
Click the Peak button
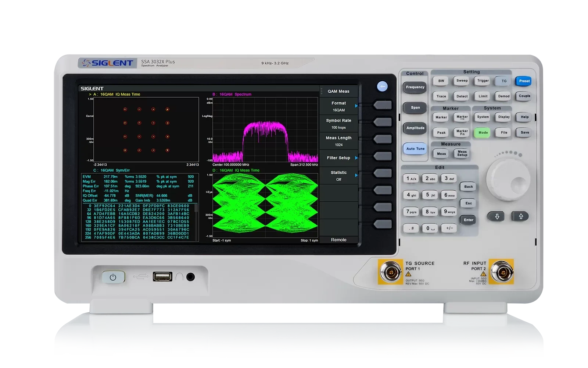tap(441, 132)
